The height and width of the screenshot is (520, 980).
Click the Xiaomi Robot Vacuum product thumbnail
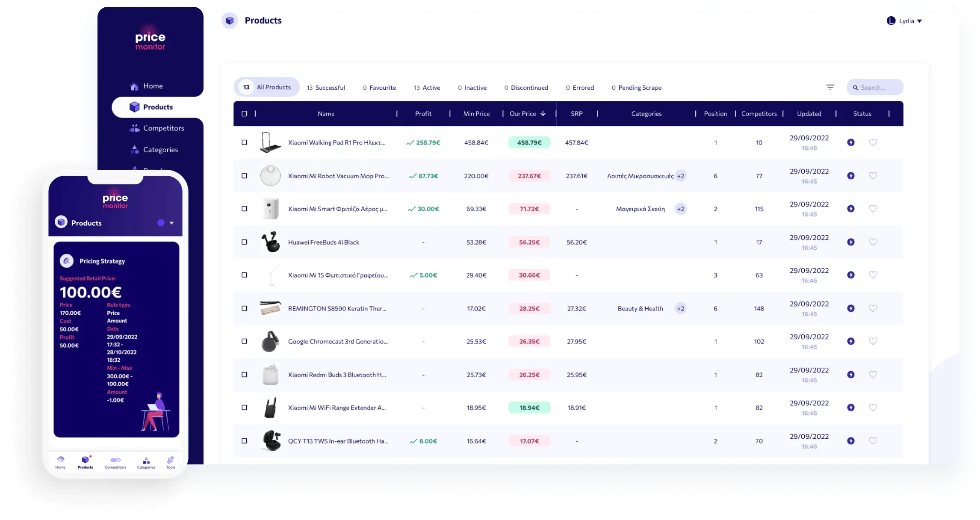click(x=270, y=176)
